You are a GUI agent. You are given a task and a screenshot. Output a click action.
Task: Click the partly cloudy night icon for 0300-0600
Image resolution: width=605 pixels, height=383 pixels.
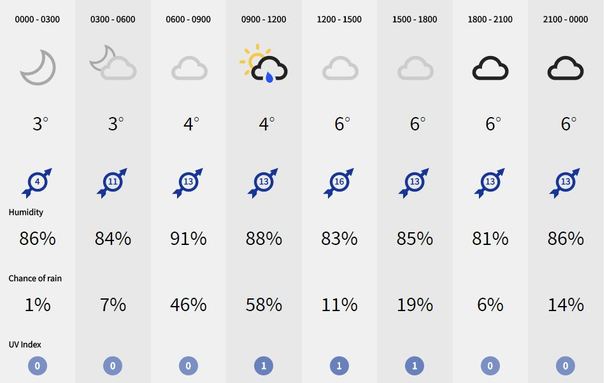pyautogui.click(x=113, y=62)
